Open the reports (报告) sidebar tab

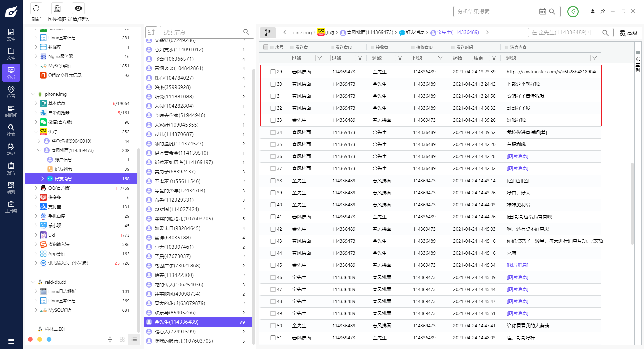[x=11, y=168]
